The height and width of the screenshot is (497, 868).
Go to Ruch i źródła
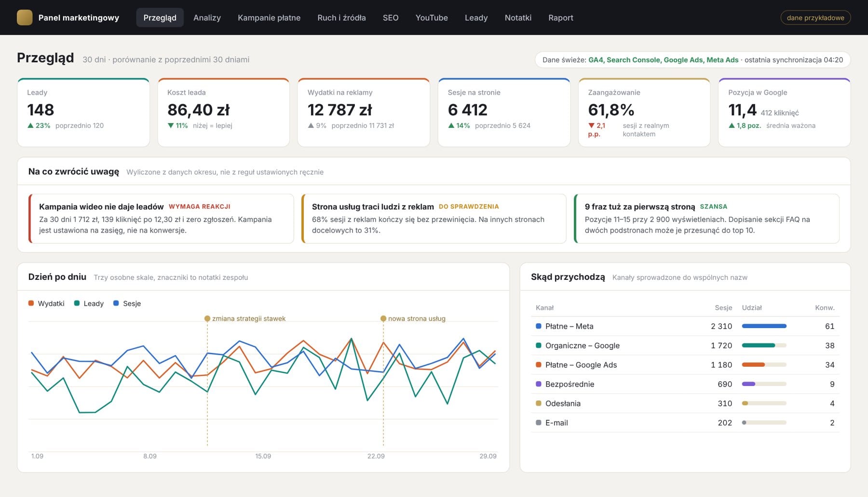click(341, 17)
